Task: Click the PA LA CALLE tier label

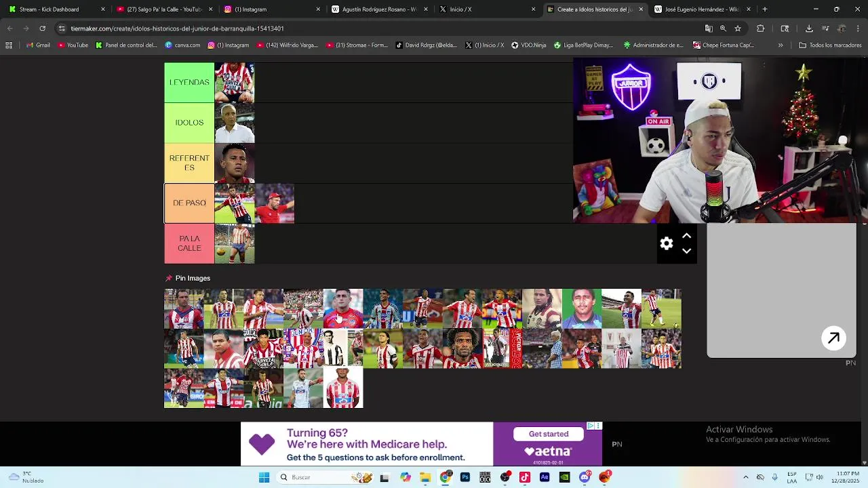Action: click(x=189, y=243)
